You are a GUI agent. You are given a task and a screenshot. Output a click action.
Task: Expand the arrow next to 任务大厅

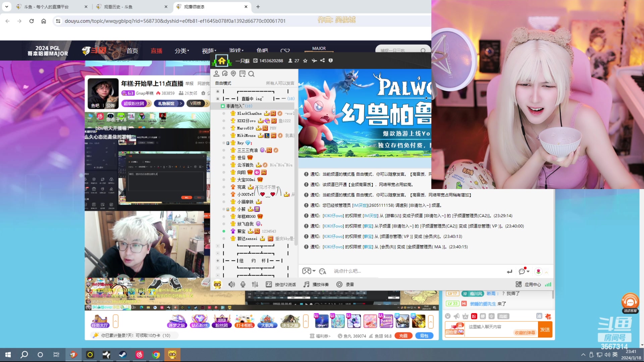coord(116,321)
